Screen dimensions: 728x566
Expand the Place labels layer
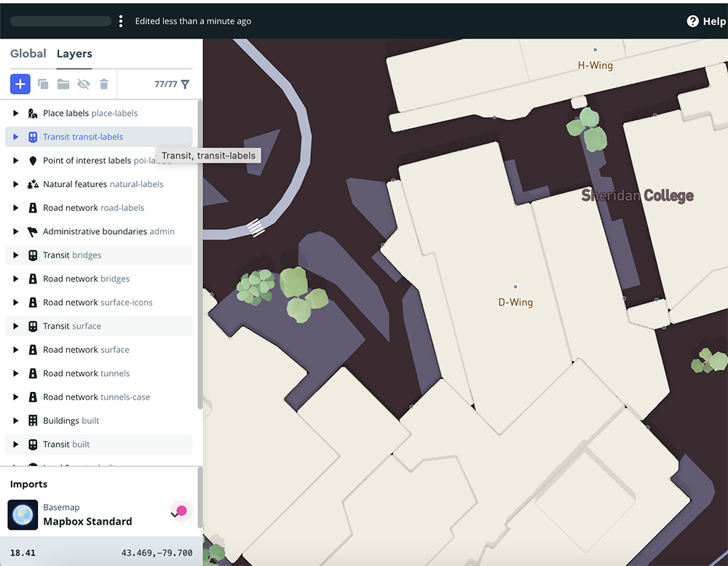pos(14,113)
